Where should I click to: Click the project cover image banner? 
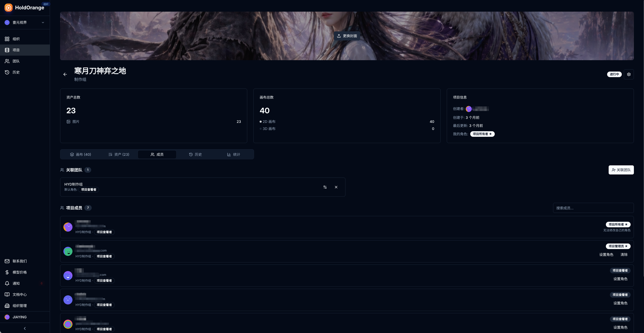347,36
